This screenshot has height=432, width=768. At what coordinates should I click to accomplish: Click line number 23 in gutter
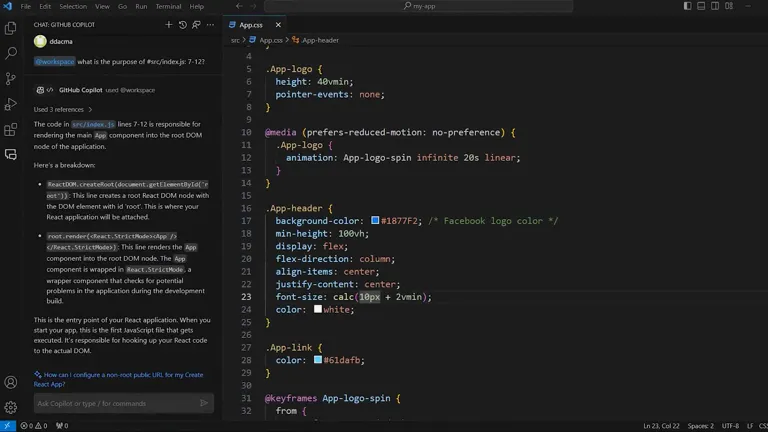coord(246,297)
